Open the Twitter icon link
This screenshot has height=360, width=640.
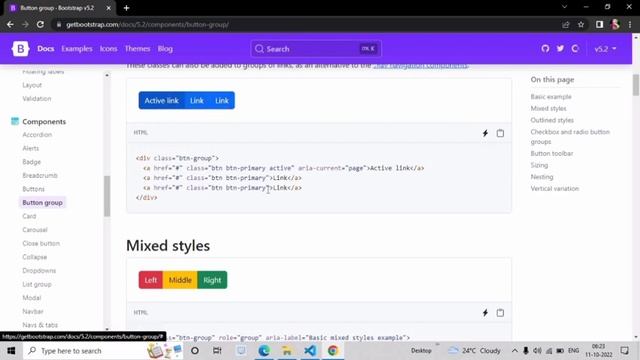pyautogui.click(x=560, y=49)
